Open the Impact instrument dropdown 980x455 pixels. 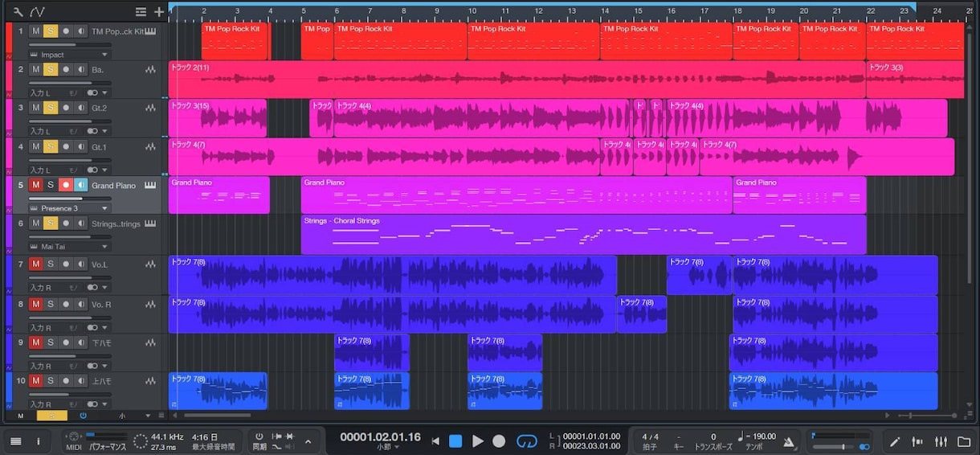104,55
